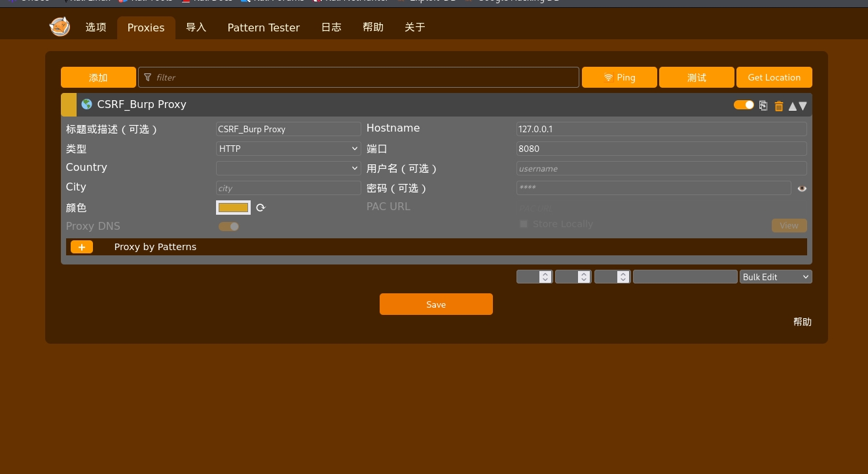Click the password field

click(x=654, y=188)
